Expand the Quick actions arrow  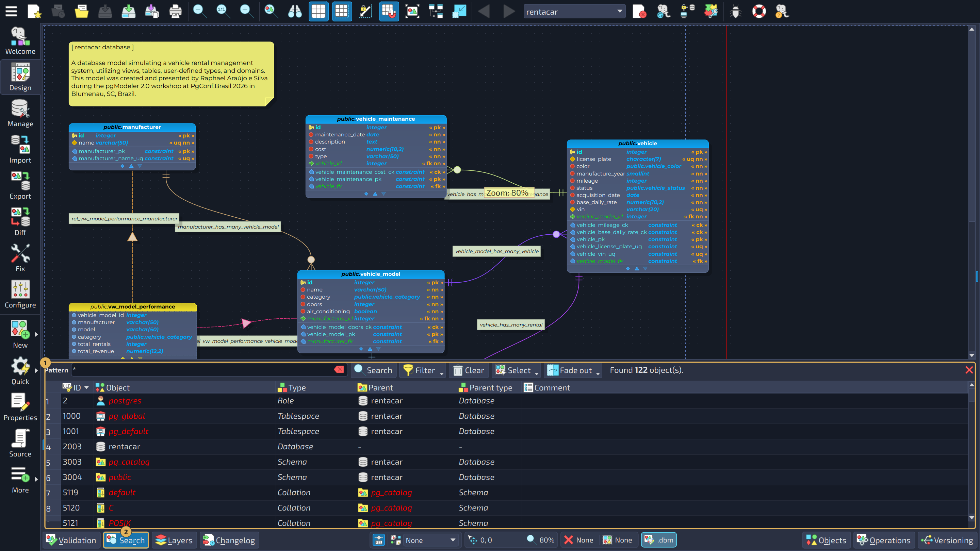pos(36,370)
